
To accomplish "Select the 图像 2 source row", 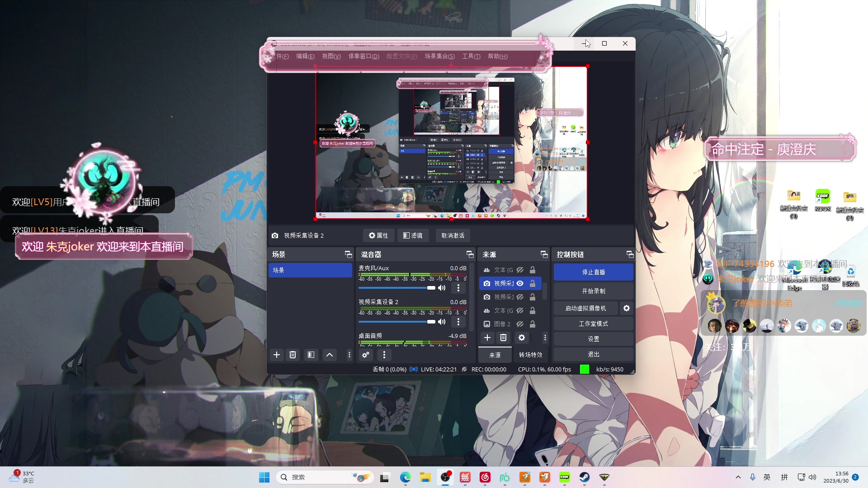I will pos(510,324).
